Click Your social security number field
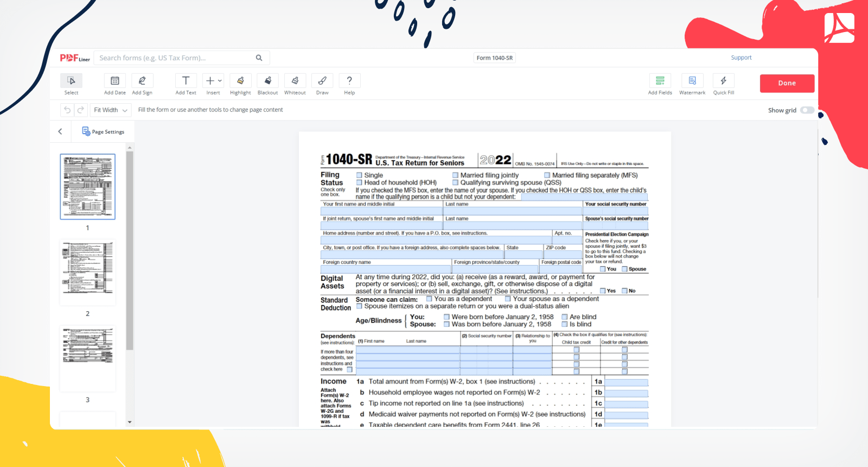 click(616, 211)
